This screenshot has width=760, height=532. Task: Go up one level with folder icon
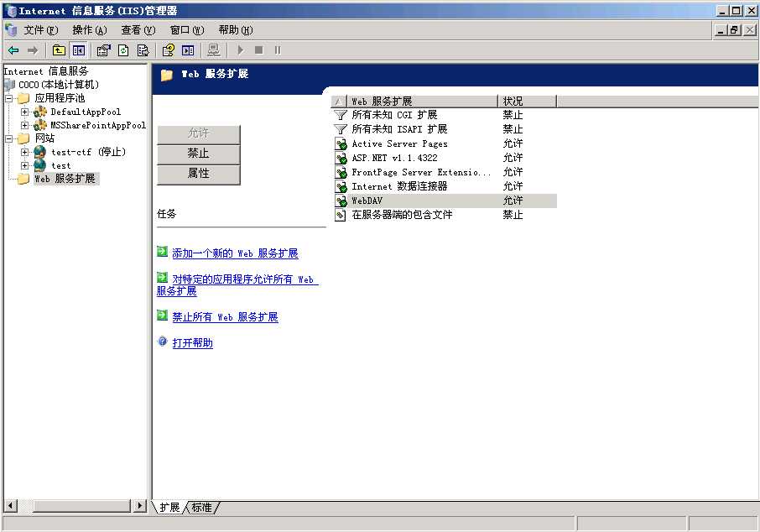click(59, 50)
